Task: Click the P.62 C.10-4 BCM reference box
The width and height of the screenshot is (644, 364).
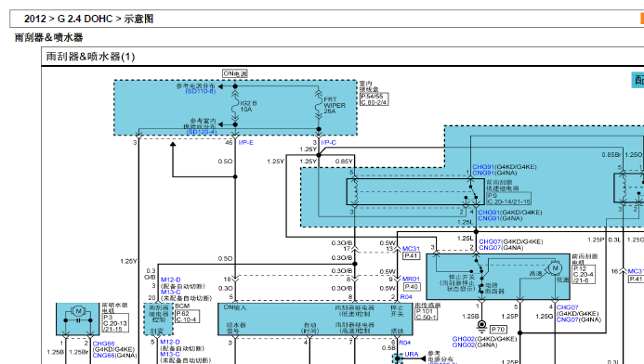Action: tap(188, 317)
